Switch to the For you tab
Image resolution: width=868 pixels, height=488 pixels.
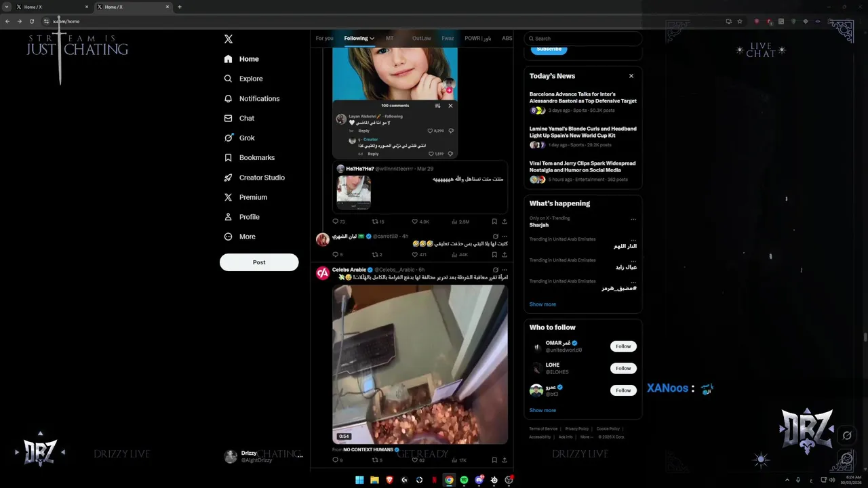point(324,39)
